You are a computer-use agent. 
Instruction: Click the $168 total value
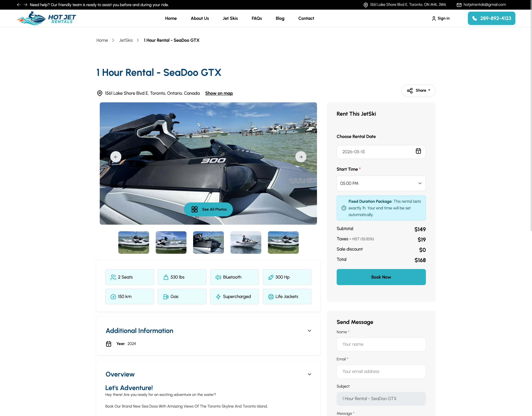(420, 260)
